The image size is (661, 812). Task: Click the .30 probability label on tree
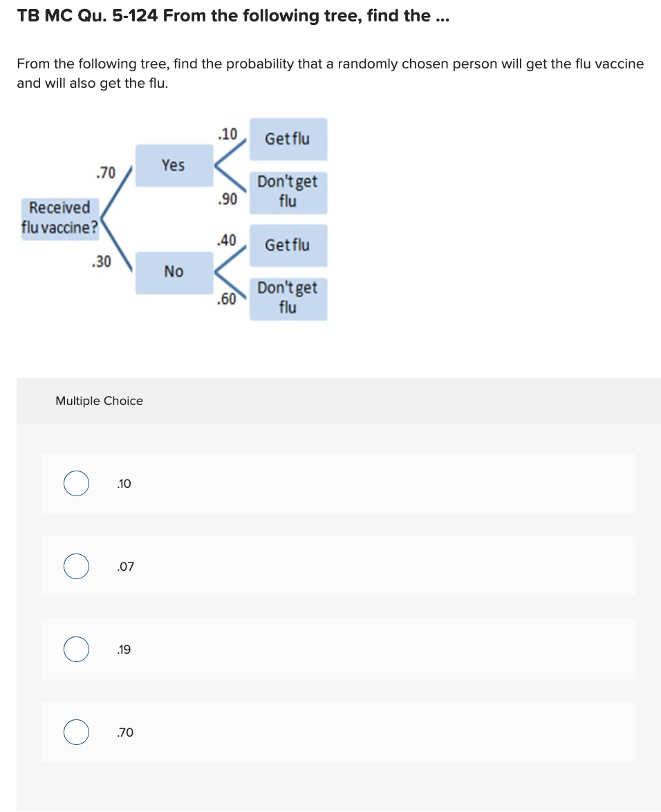(102, 261)
